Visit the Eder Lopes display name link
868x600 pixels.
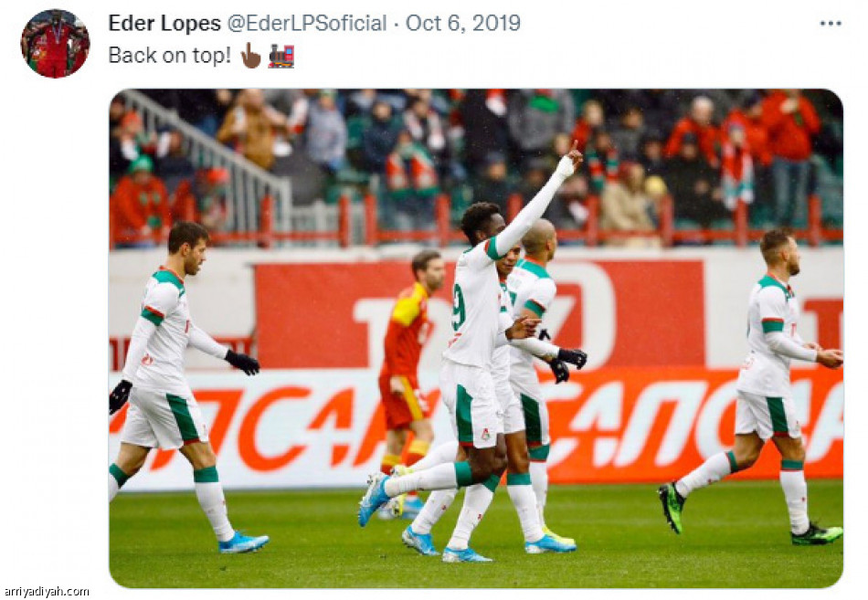click(x=164, y=23)
